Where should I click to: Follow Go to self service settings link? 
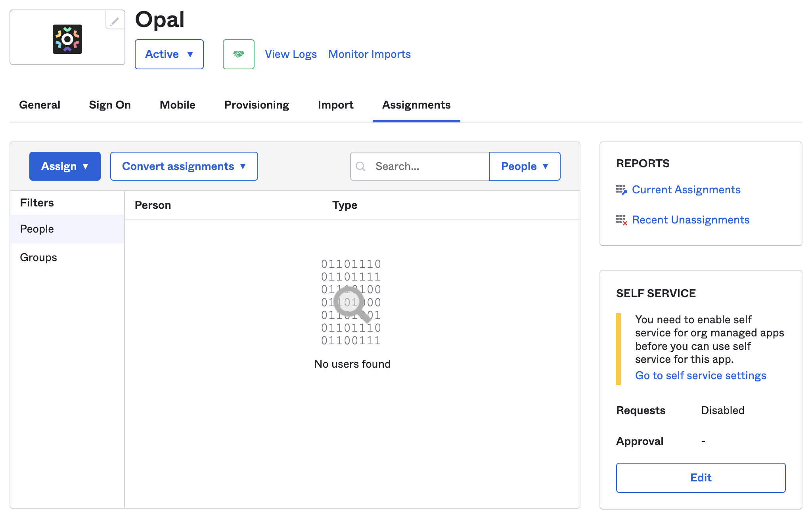(700, 376)
